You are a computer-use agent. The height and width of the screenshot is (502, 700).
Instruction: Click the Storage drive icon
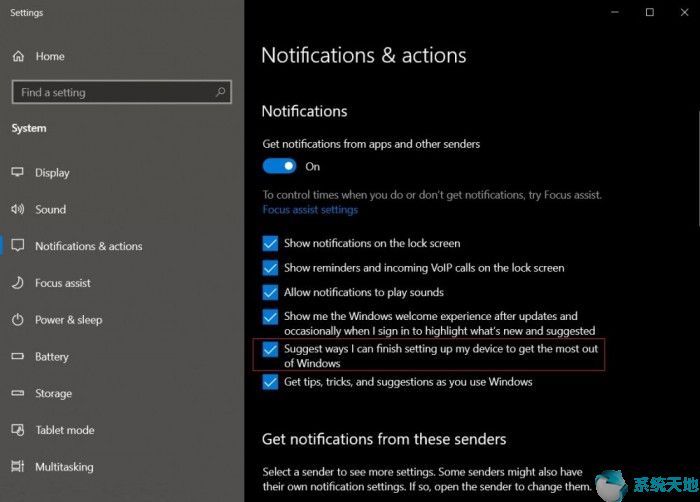click(17, 393)
